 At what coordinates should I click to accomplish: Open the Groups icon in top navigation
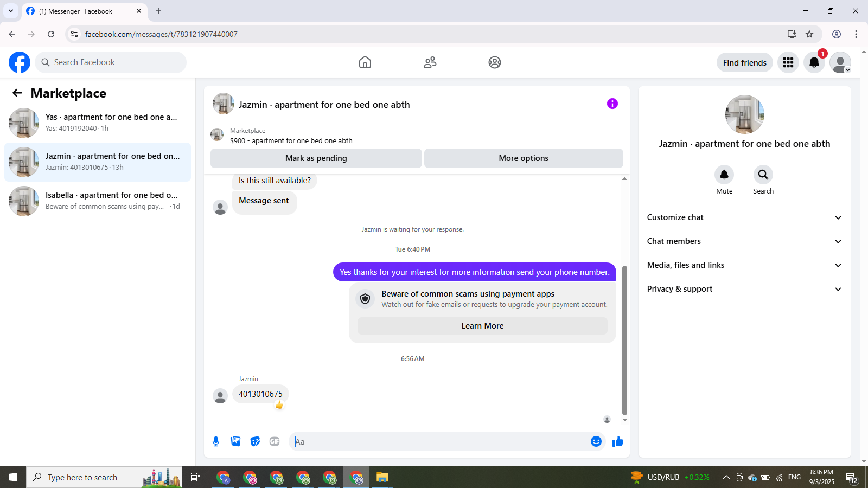click(x=495, y=62)
